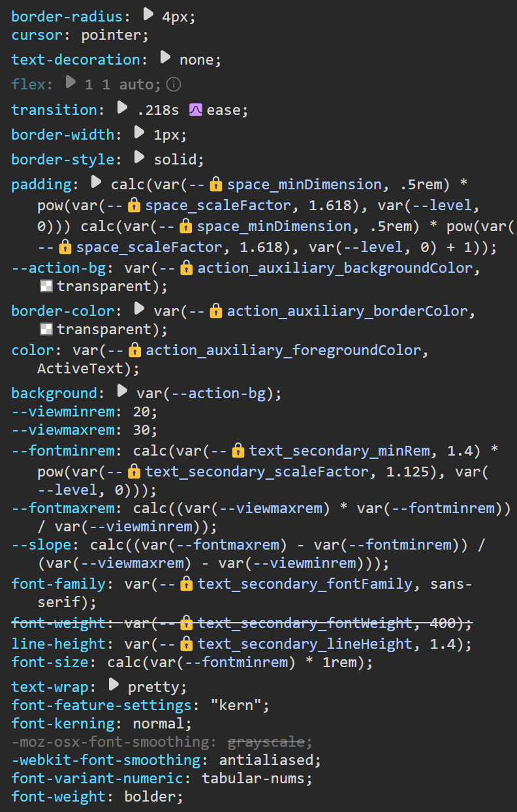Expand the text-decoration property triangle
Screen dimensions: 517x812
point(166,58)
